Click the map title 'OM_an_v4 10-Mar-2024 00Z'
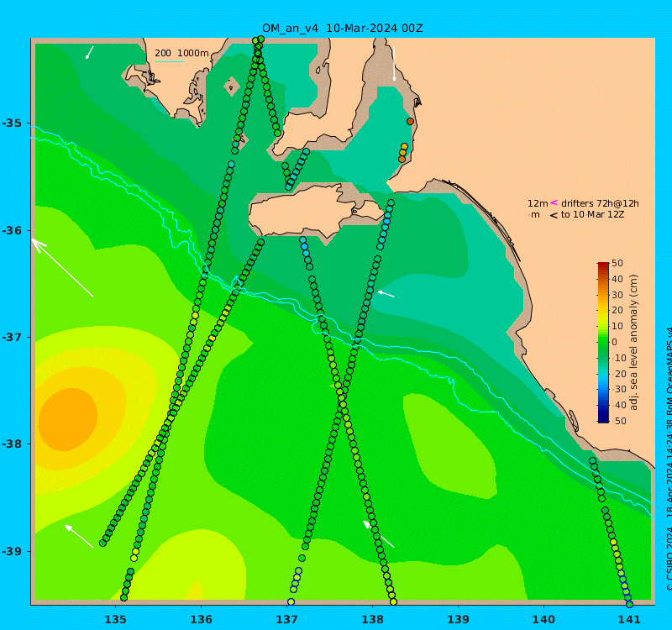The image size is (672, 630). pyautogui.click(x=343, y=29)
